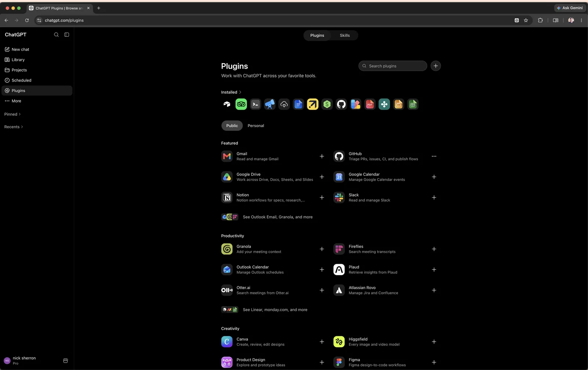Click the Google Calendar icon
588x370 pixels.
coord(339,177)
